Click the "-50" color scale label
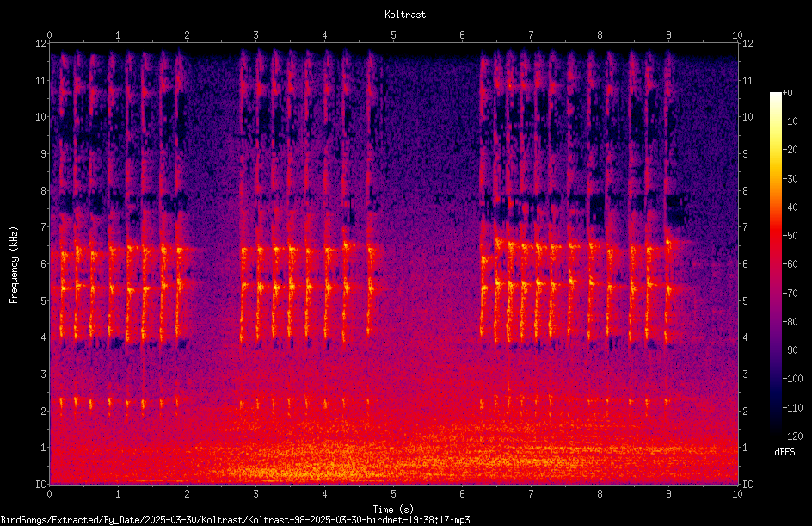Screen dimensions: 812x526 (x=790, y=236)
